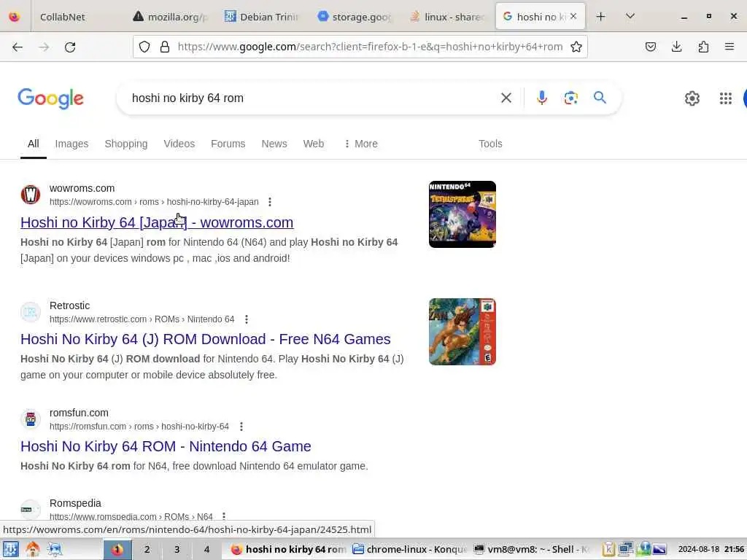Select the Videos search filter
The height and width of the screenshot is (560, 747).
179,144
